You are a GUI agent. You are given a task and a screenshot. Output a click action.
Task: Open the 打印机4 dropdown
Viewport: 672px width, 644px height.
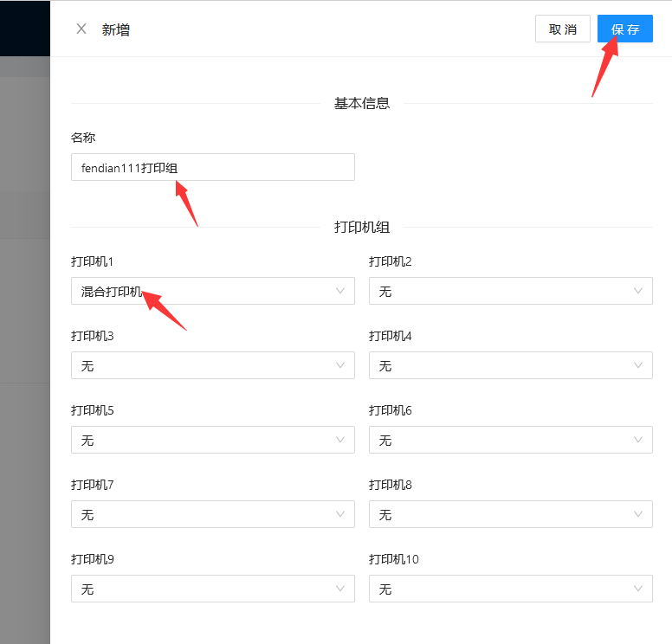(510, 365)
